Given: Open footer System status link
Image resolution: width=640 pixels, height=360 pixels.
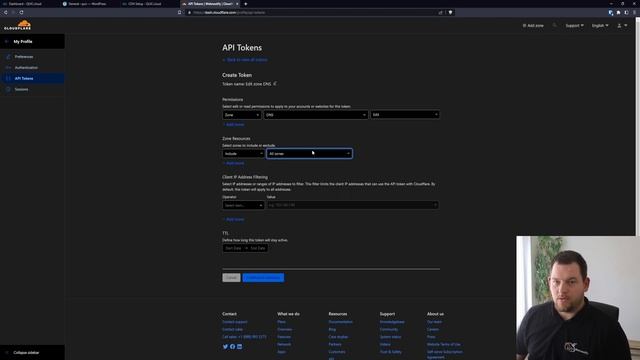Looking at the screenshot, I should (390, 337).
